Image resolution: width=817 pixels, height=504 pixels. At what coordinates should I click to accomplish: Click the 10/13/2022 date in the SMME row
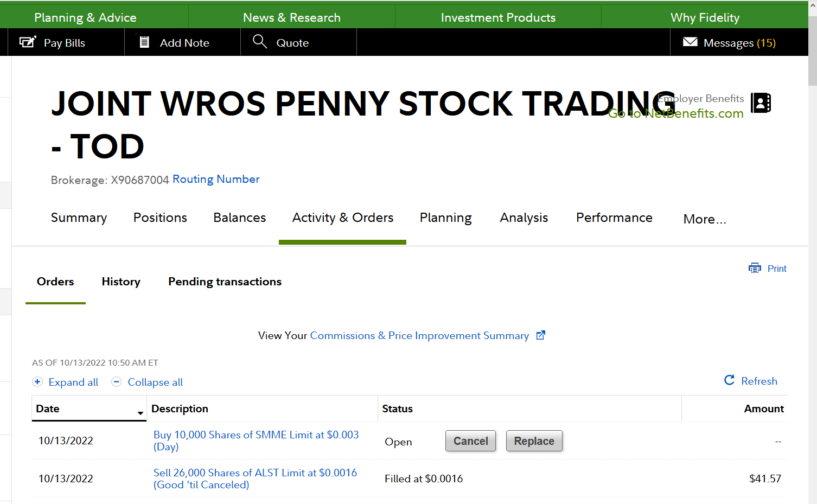[x=66, y=441]
